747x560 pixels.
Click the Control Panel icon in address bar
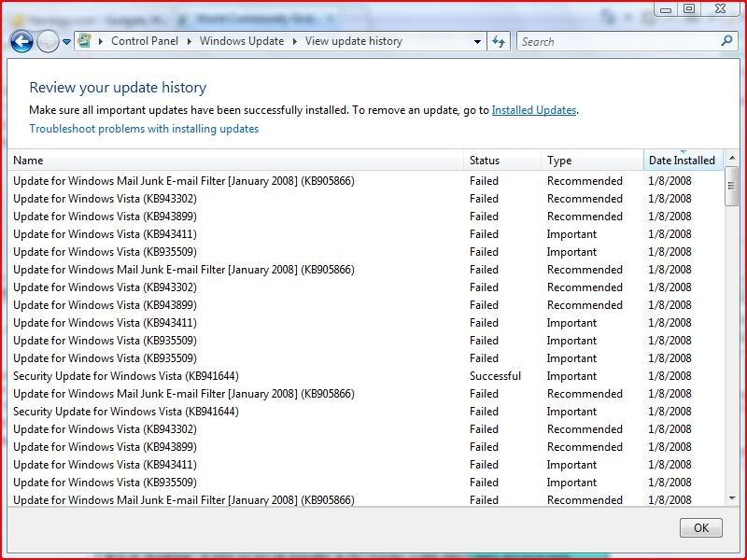tap(85, 41)
